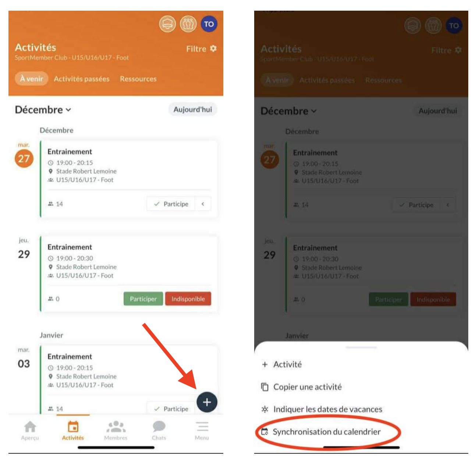This screenshot has width=476, height=467.
Task: Open the Chats tab in the bottom bar
Action: pyautogui.click(x=159, y=431)
